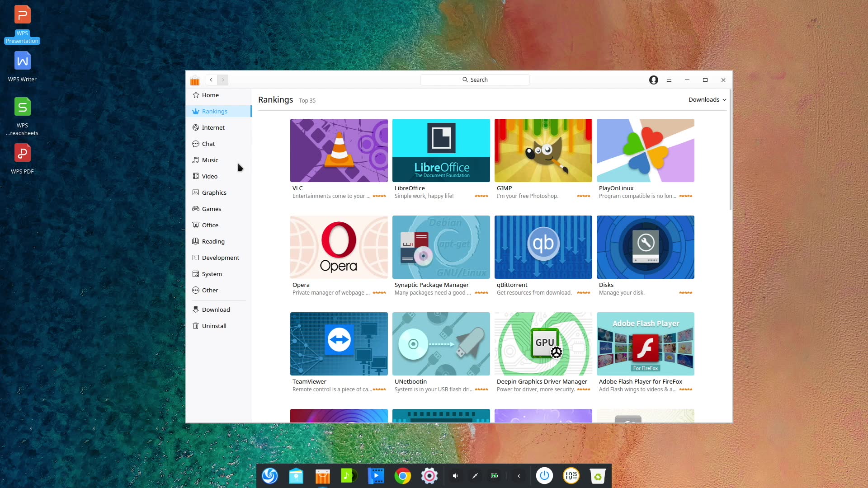
Task: Open the Other category
Action: pos(219,290)
